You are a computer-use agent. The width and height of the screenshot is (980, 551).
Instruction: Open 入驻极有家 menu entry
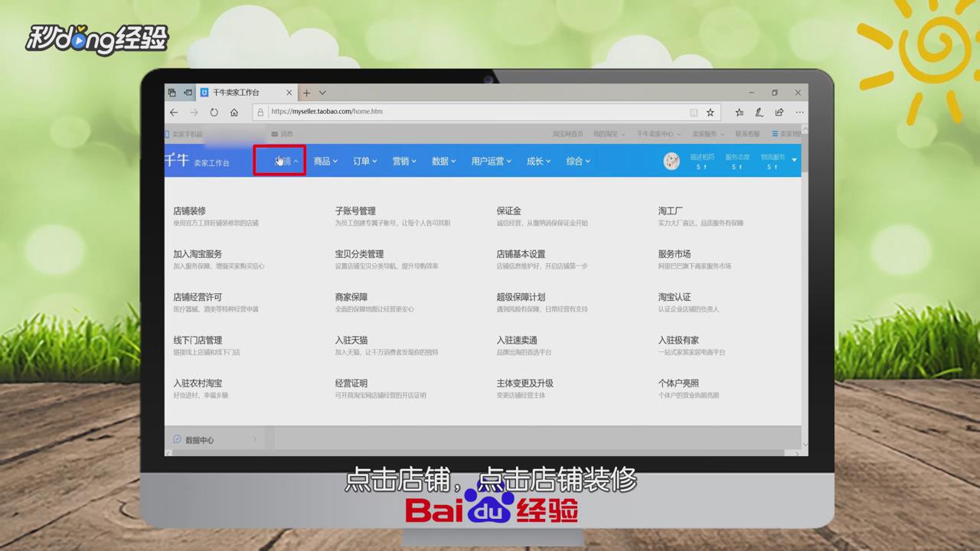coord(678,340)
